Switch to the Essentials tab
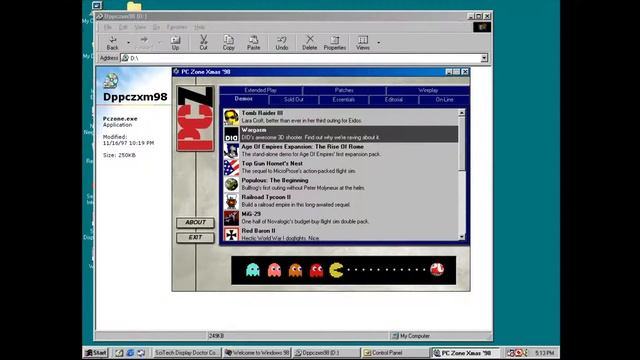The width and height of the screenshot is (640, 360). pyautogui.click(x=343, y=100)
